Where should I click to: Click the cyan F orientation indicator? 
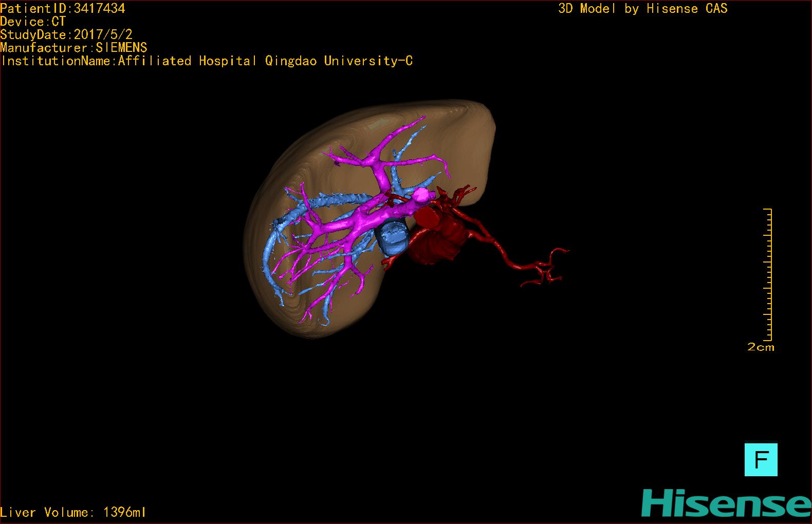coord(761,460)
